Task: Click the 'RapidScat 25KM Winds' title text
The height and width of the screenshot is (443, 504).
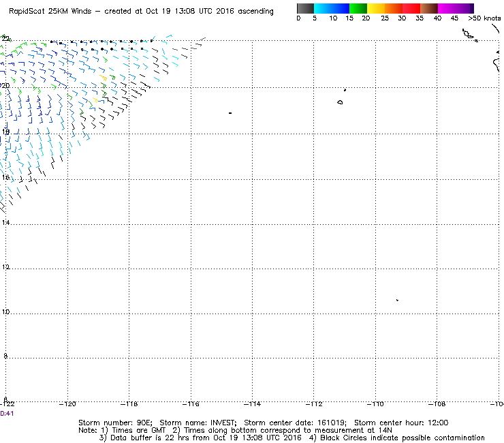Action: (50, 12)
